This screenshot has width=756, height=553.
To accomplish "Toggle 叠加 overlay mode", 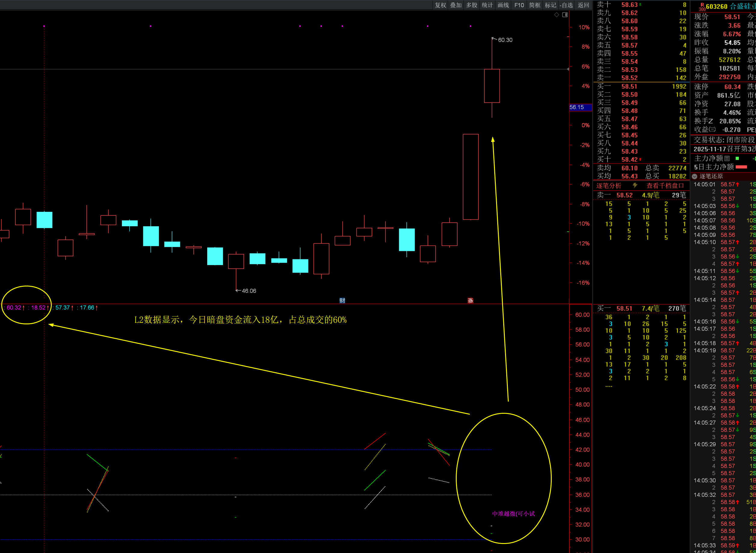I will pos(456,5).
